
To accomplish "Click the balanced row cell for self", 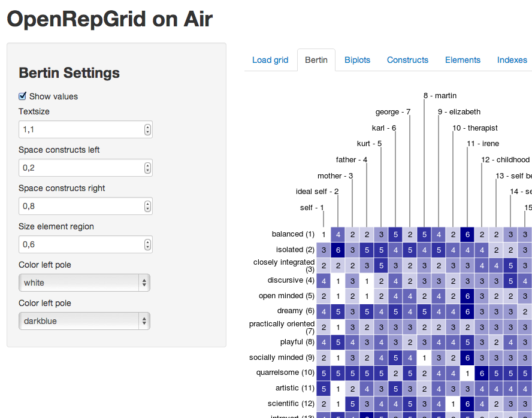I will click(x=324, y=234).
